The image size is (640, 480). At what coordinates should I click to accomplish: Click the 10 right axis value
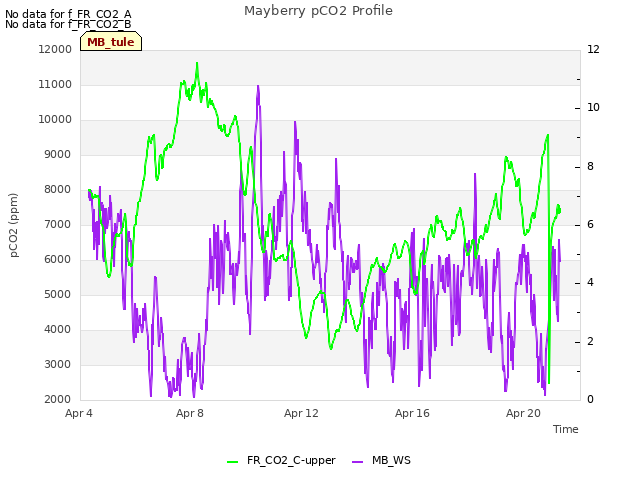[x=593, y=108]
